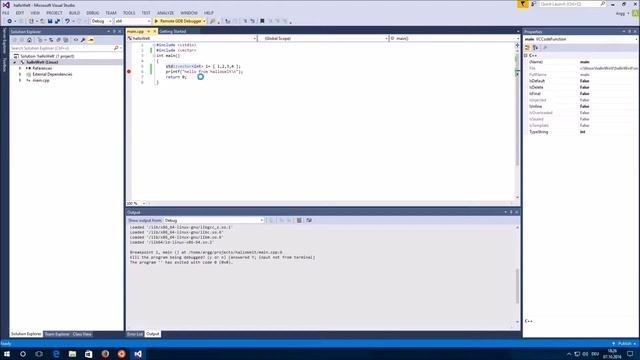
Task: Click the Home icon in Solution Explorer
Action: click(29, 40)
